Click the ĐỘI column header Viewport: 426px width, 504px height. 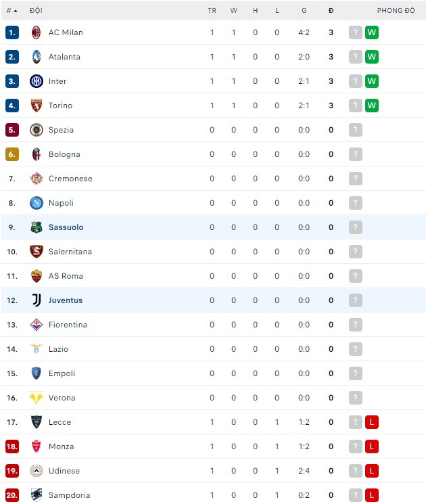[x=36, y=11]
